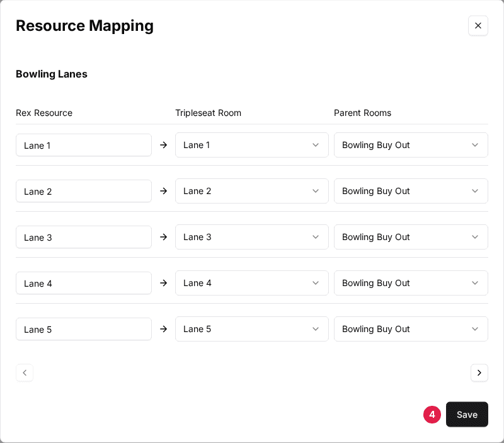The width and height of the screenshot is (504, 443).
Task: Click the Parent Rooms column header
Action: 362,113
